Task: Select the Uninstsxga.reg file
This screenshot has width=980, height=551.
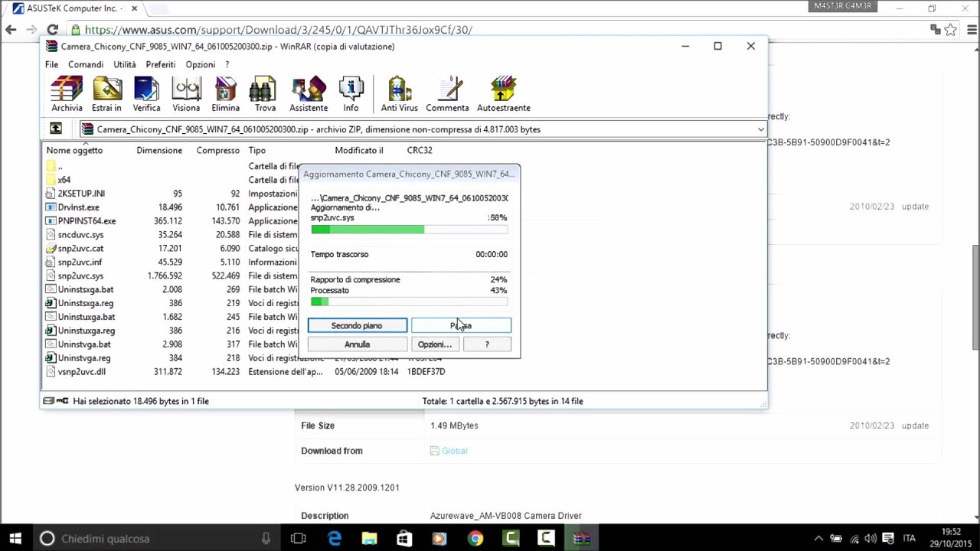Action: (85, 303)
